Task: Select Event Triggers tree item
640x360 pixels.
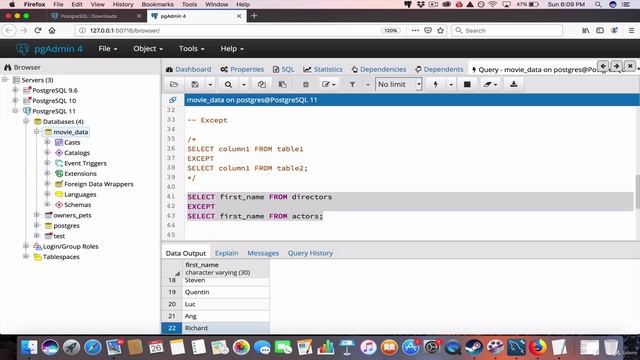Action: click(85, 163)
